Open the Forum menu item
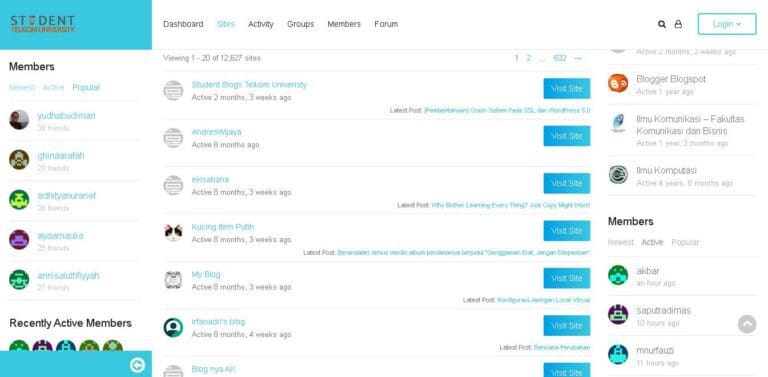 click(x=386, y=24)
